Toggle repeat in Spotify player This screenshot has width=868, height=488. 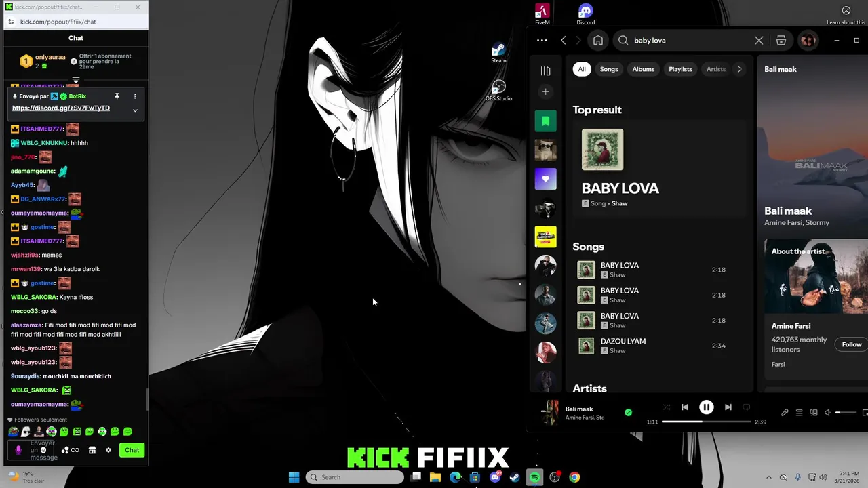tap(747, 407)
